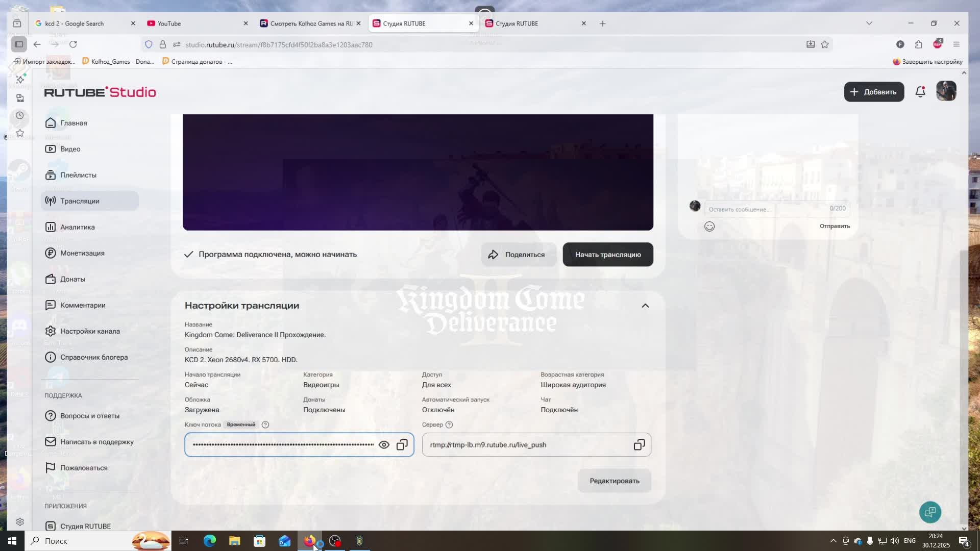The image size is (980, 551).
Task: Open the notifications bell
Action: [920, 92]
